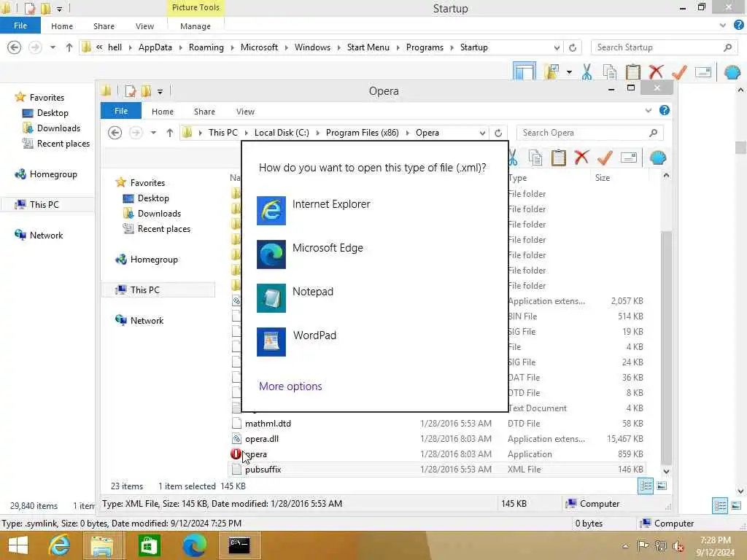Viewport: 747px width, 560px height.
Task: Switch Startup window to Large icons view
Action: [736, 505]
